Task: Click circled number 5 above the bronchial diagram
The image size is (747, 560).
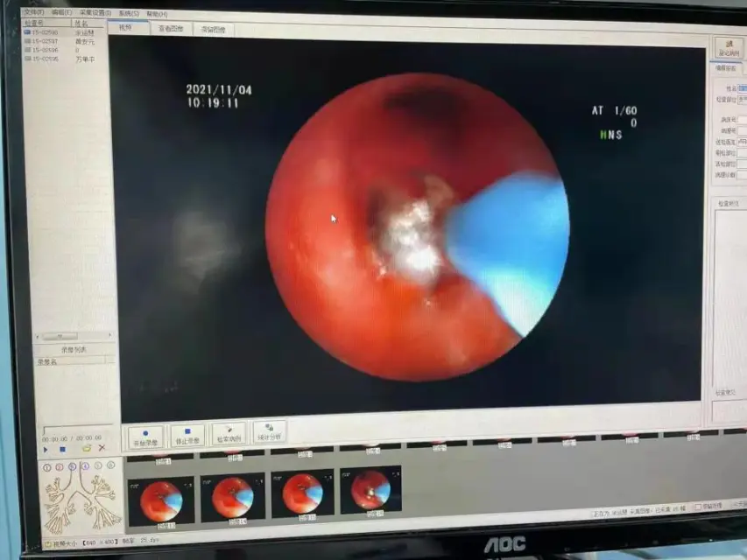Action: 98,465
